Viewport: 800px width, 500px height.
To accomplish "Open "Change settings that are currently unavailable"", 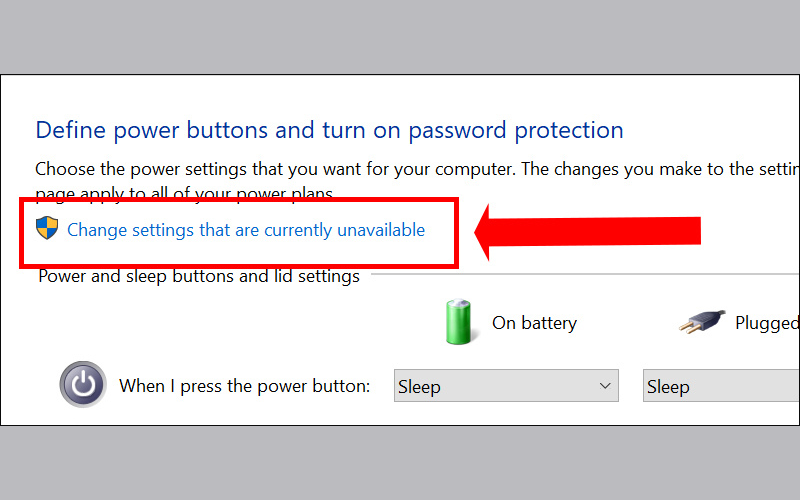I will [x=245, y=230].
